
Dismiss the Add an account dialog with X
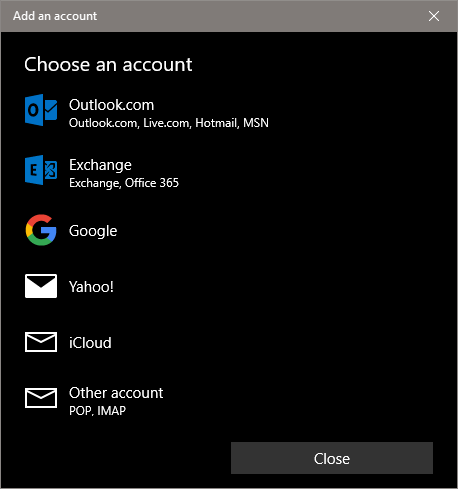[x=434, y=16]
